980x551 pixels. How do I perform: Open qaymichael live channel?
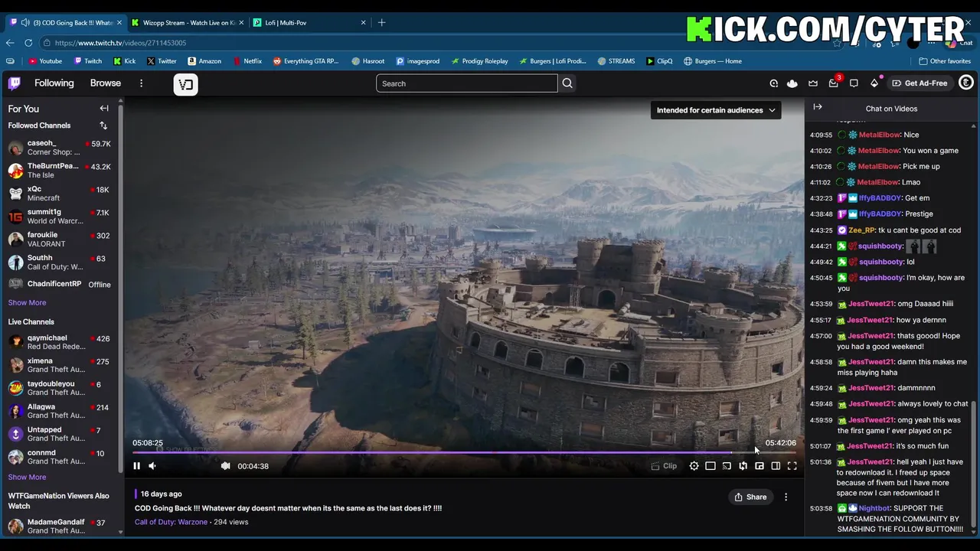(60, 342)
